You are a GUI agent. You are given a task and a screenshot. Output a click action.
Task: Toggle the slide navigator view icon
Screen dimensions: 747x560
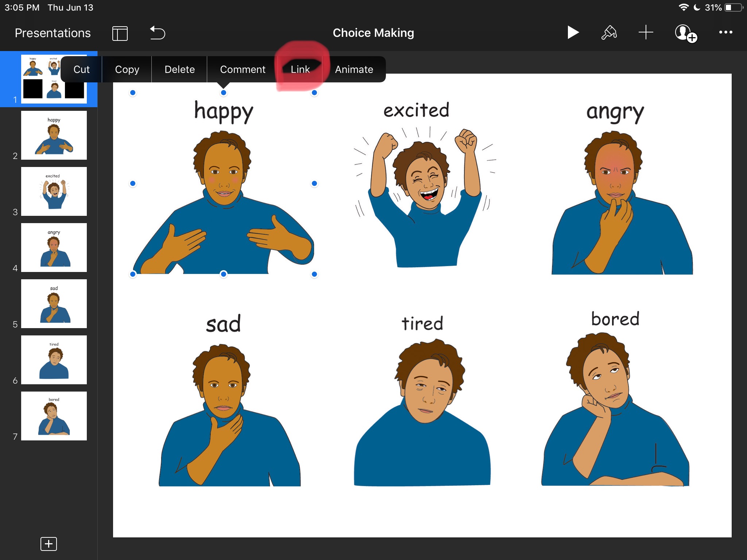(120, 34)
